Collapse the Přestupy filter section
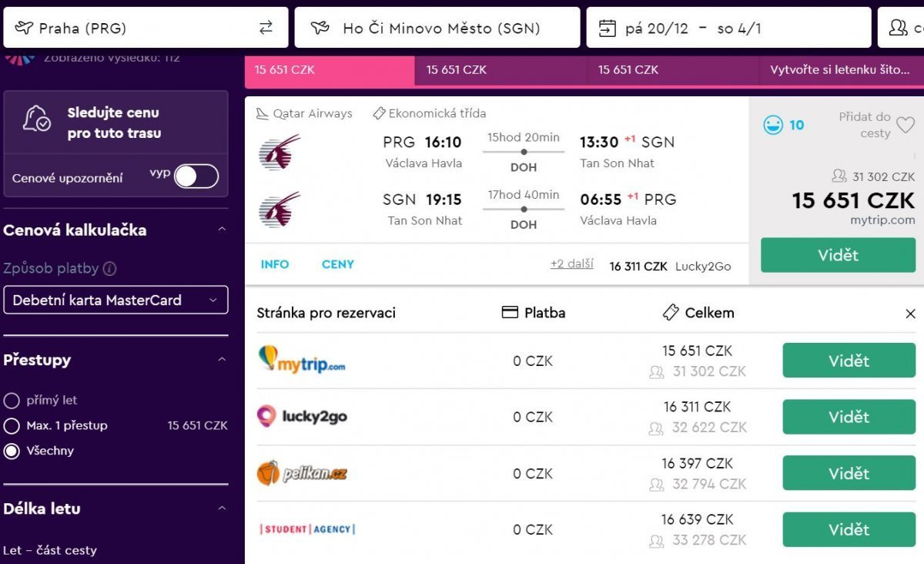 (x=222, y=360)
